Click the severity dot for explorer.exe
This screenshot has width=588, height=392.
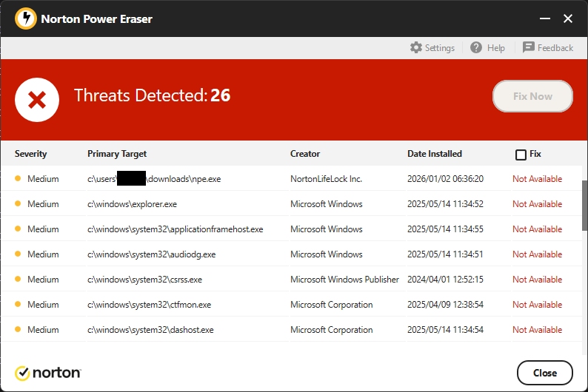pyautogui.click(x=18, y=204)
